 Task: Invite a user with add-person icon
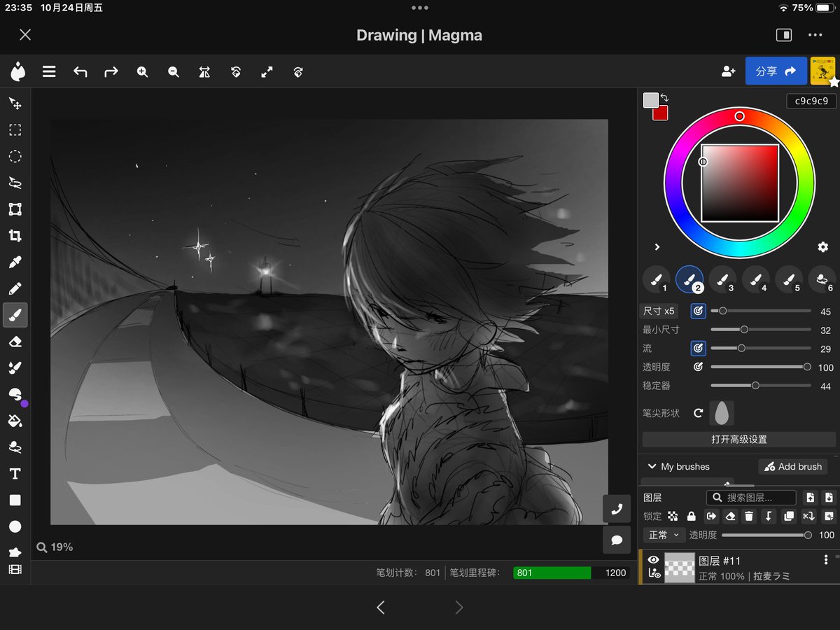coord(729,71)
